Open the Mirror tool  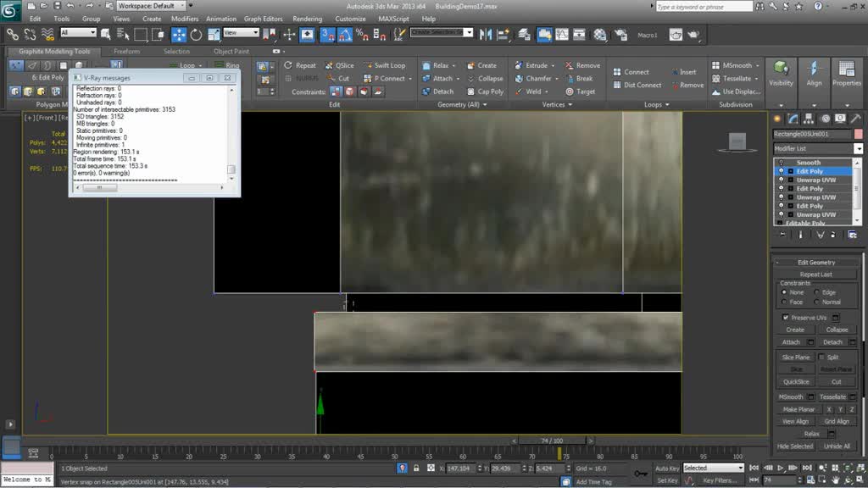486,35
